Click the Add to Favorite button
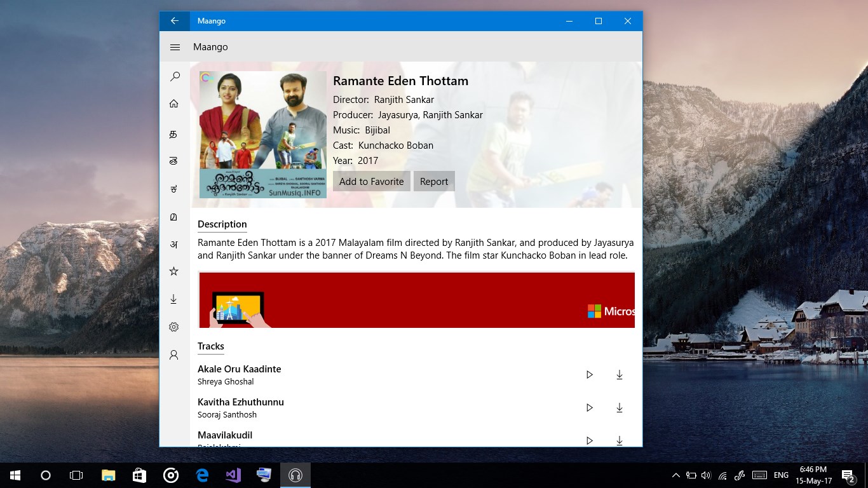 (372, 181)
